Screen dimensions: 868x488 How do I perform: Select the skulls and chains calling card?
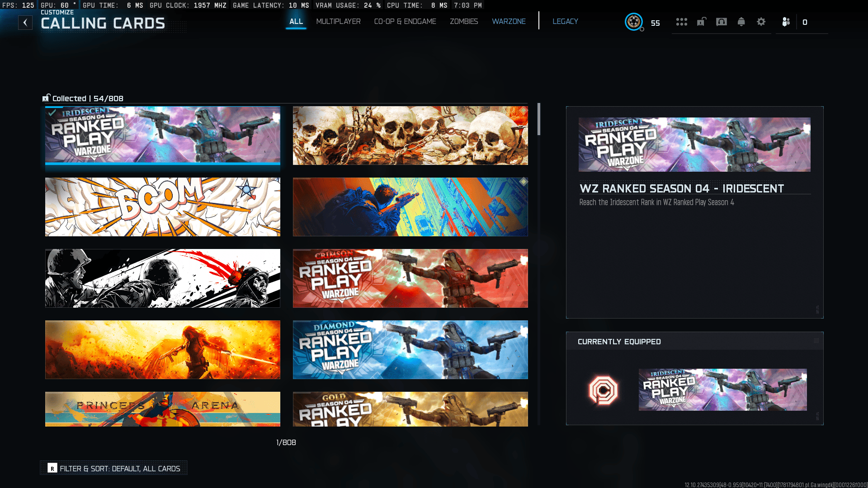click(410, 136)
